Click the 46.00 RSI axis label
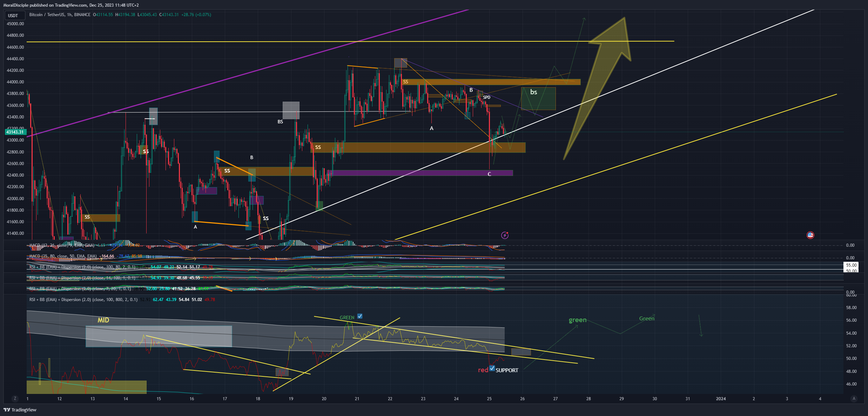 [851, 384]
